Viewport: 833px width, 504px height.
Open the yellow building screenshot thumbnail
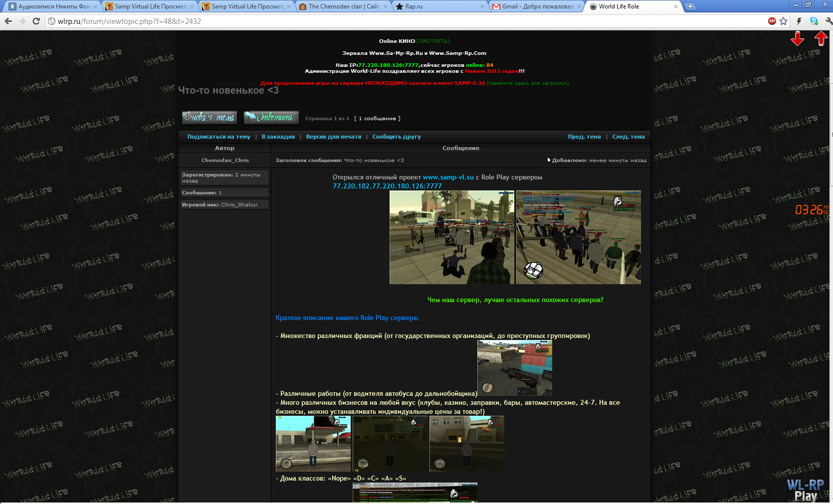point(467,444)
